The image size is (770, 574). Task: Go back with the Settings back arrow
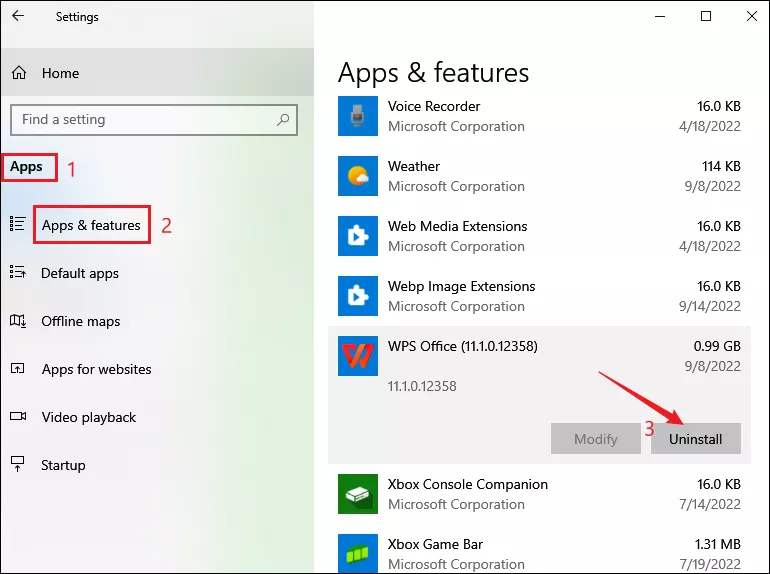[18, 16]
